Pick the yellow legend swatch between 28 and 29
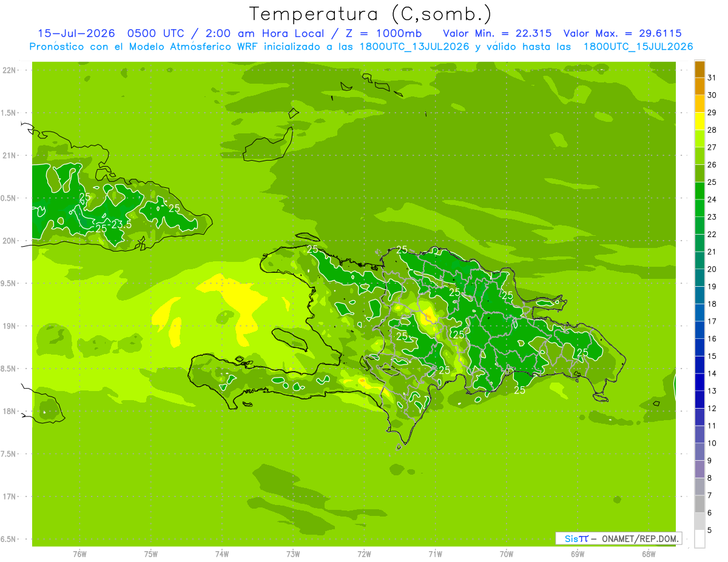The width and height of the screenshot is (728, 562). (x=699, y=121)
